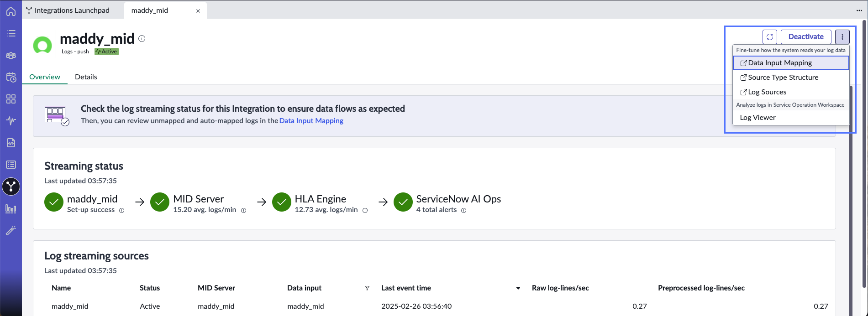Click the maddy_mid green logo icon
The image size is (868, 316).
click(42, 45)
